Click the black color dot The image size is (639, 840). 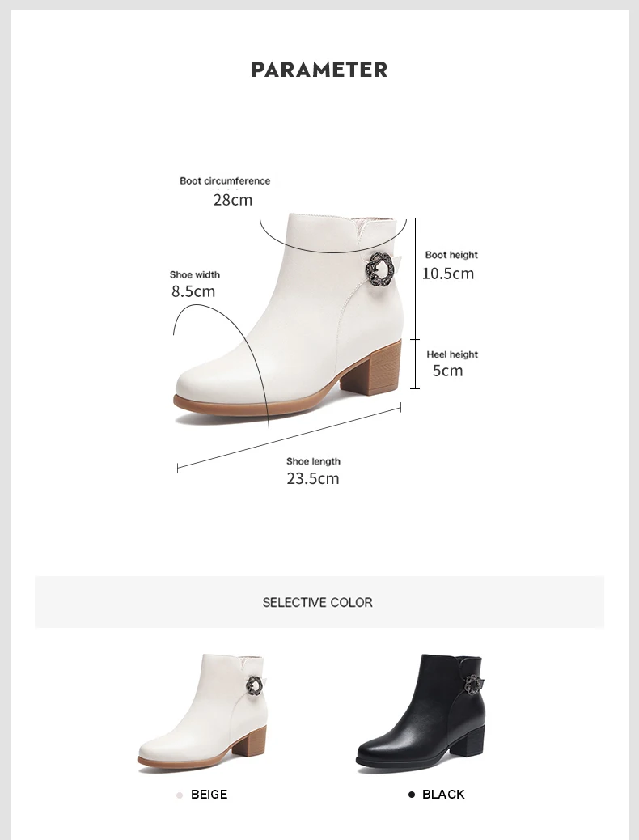[x=412, y=795]
